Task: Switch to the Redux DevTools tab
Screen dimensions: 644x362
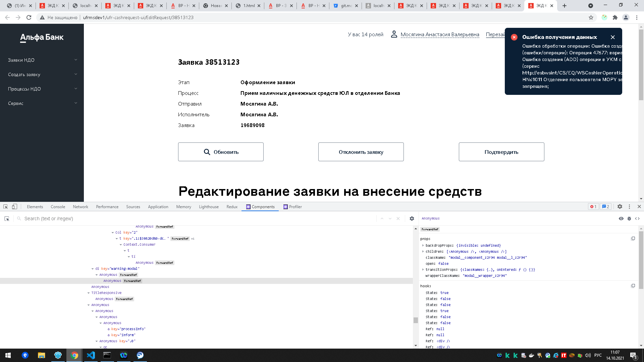Action: [x=231, y=207]
